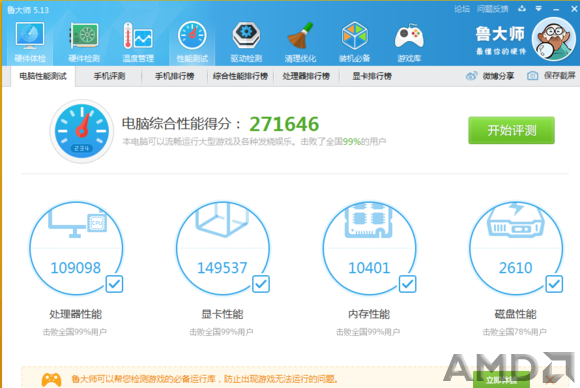Toggle the 显卡性能 checkbox
This screenshot has height=388, width=580.
click(261, 284)
